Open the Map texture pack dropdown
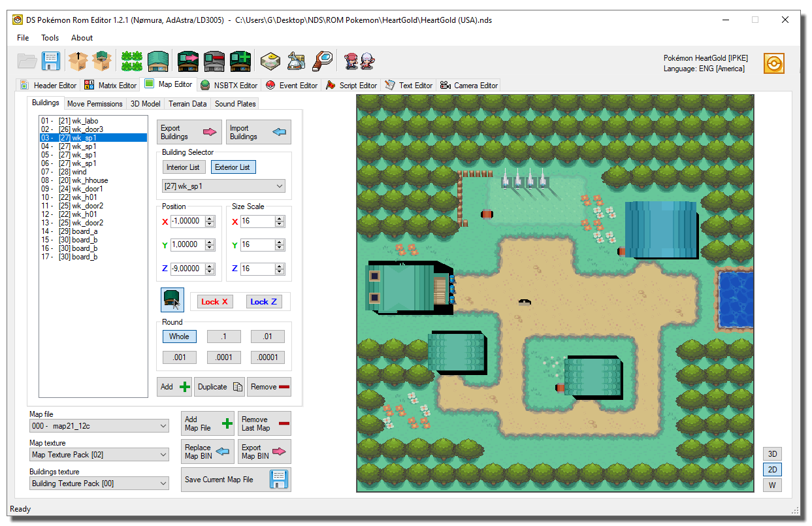Viewport: 812px width, 526px height. point(99,455)
